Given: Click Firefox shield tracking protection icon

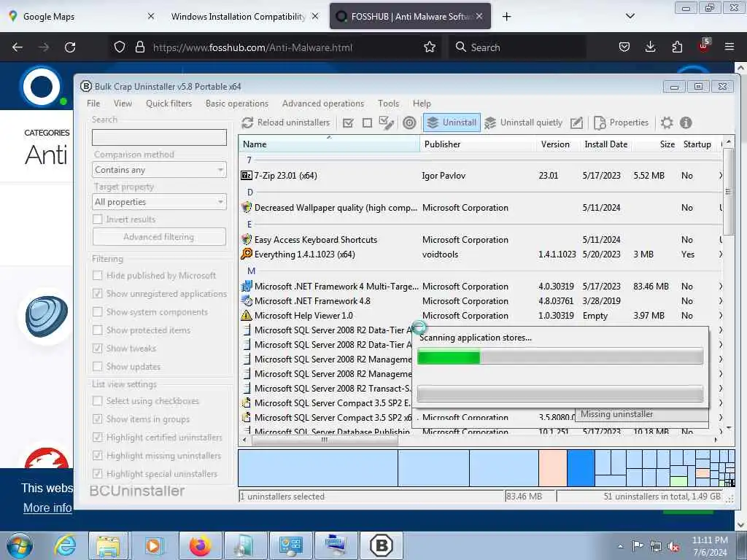Looking at the screenshot, I should [x=120, y=47].
